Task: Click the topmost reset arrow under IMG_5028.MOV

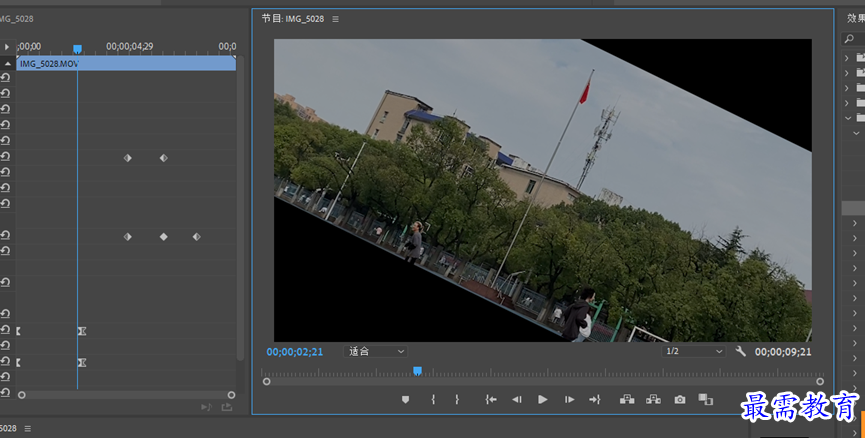Action: point(6,78)
